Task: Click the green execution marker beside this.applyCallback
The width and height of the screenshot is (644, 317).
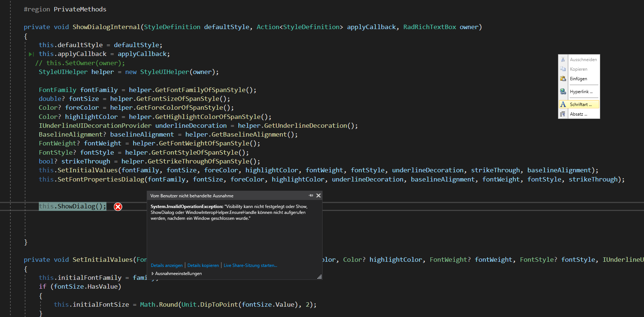Action: [31, 54]
